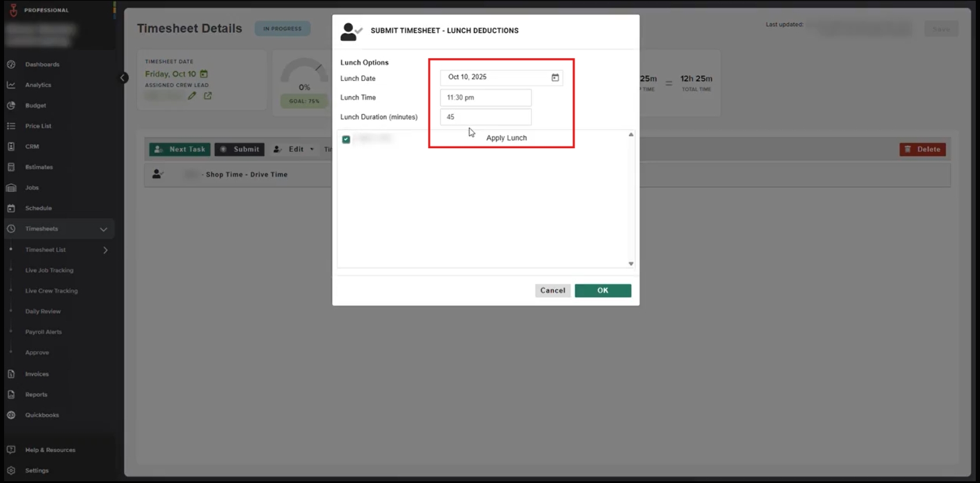Cancel the lunch deductions dialog
The width and height of the screenshot is (980, 483).
pyautogui.click(x=552, y=290)
